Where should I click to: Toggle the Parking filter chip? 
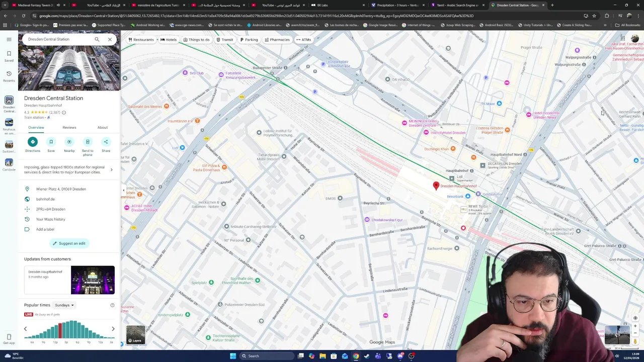[x=249, y=40]
